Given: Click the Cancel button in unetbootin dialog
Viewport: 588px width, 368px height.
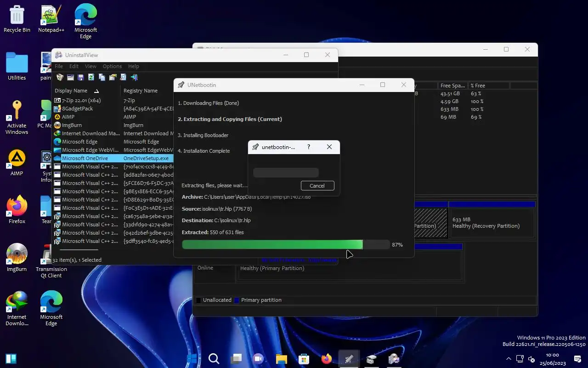Looking at the screenshot, I should pyautogui.click(x=317, y=186).
